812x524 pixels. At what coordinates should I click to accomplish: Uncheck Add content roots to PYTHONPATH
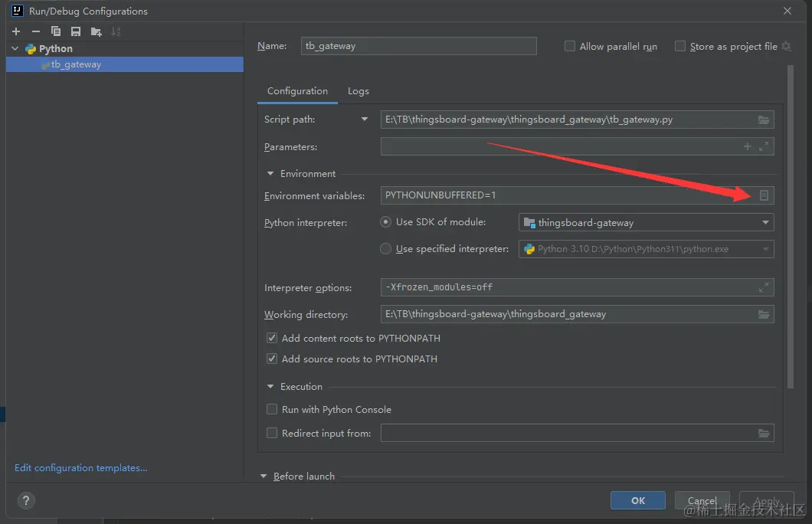271,338
